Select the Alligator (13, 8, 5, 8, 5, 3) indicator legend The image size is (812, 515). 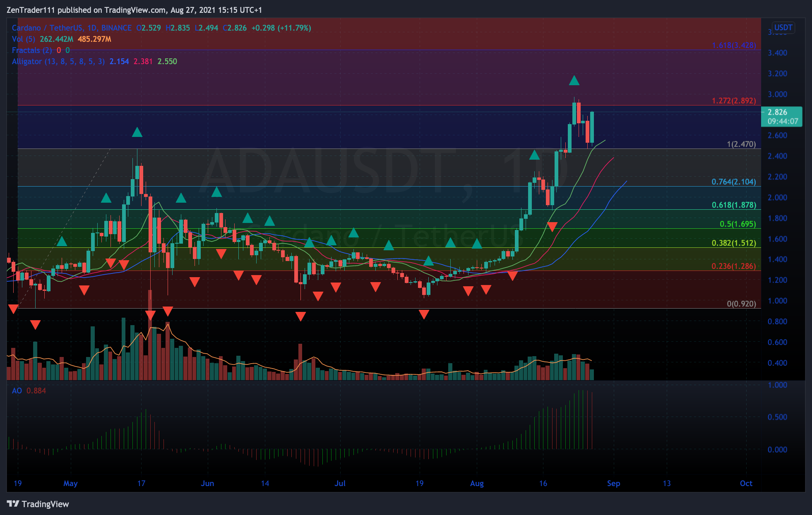(58, 61)
